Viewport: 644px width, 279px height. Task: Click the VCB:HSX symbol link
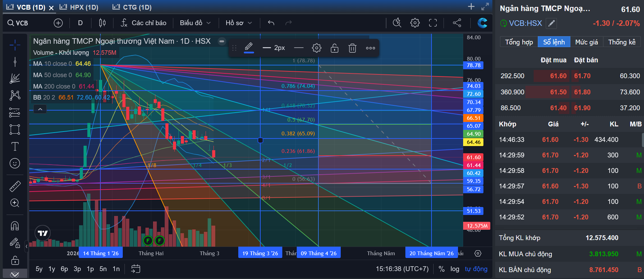coord(525,23)
